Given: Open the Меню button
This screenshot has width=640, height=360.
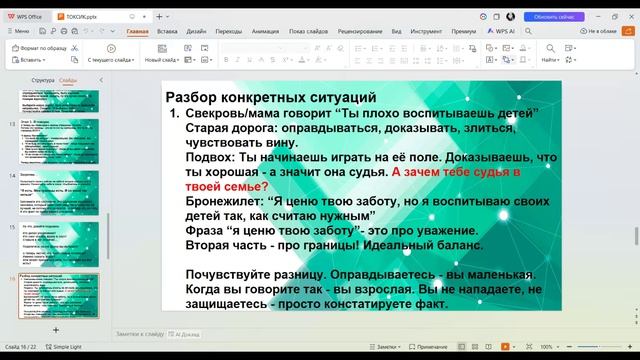Looking at the screenshot, I should tap(18, 31).
